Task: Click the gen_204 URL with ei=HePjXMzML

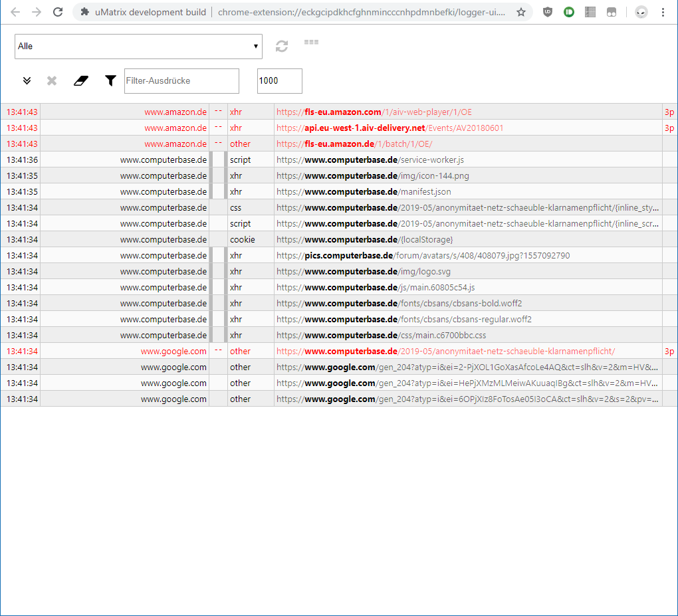Action: point(467,383)
